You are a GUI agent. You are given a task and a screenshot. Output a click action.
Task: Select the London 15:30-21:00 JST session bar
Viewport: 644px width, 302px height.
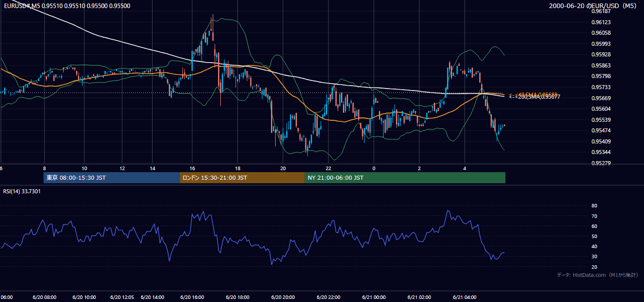coord(242,178)
